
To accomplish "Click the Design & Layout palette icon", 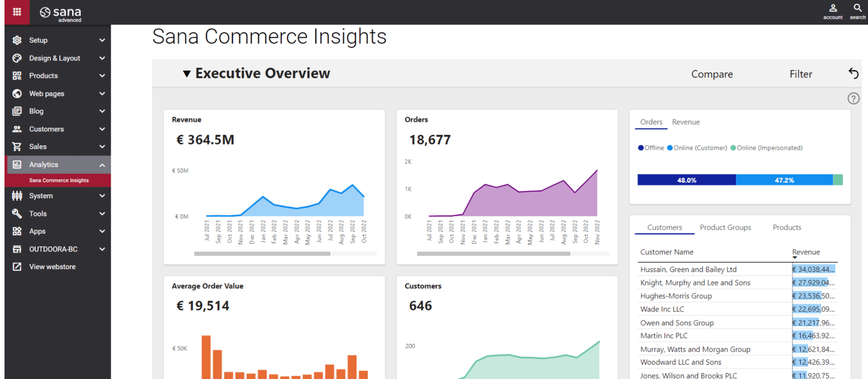I will (x=17, y=58).
